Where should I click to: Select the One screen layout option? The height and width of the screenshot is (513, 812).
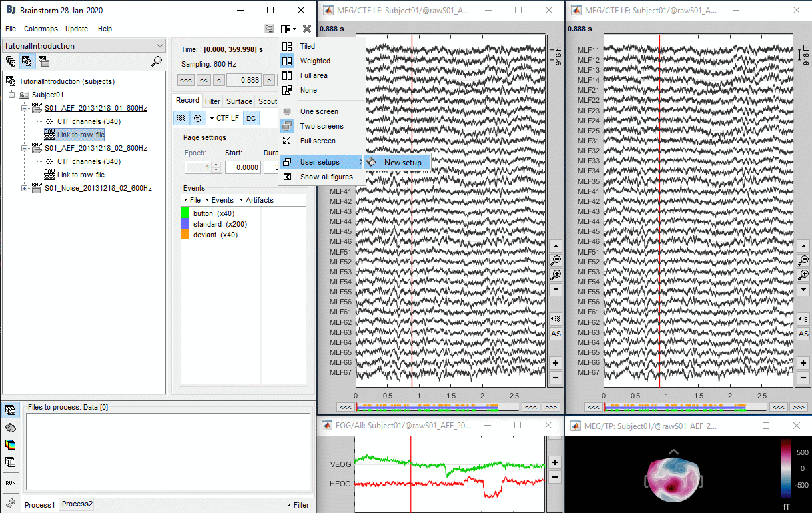(318, 111)
